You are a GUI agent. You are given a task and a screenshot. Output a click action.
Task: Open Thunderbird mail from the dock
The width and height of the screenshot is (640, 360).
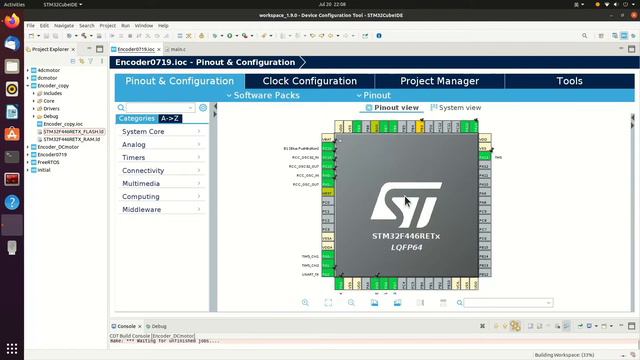tap(12, 44)
